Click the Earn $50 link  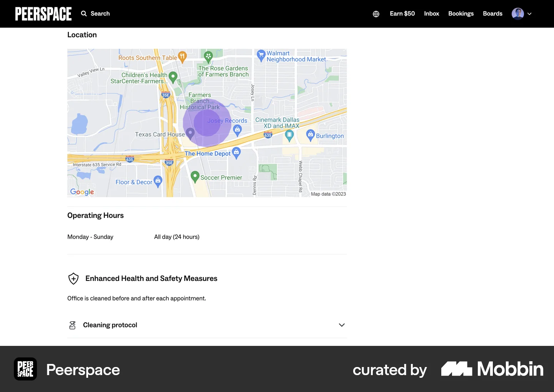pyautogui.click(x=402, y=13)
